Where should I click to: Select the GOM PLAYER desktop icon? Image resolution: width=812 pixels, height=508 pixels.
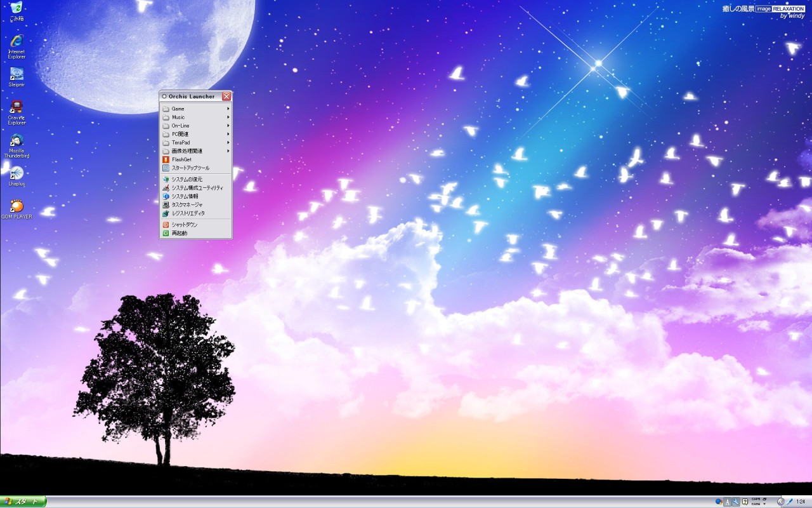click(16, 209)
